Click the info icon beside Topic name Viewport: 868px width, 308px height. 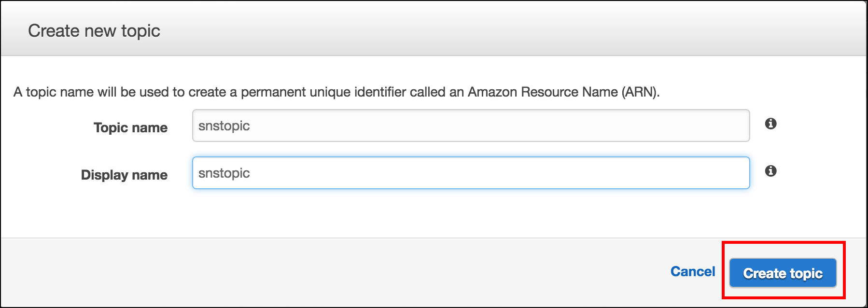pos(770,124)
